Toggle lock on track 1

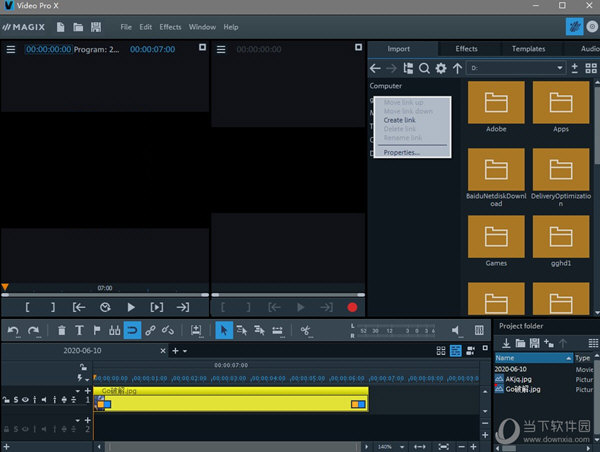pyautogui.click(x=6, y=400)
